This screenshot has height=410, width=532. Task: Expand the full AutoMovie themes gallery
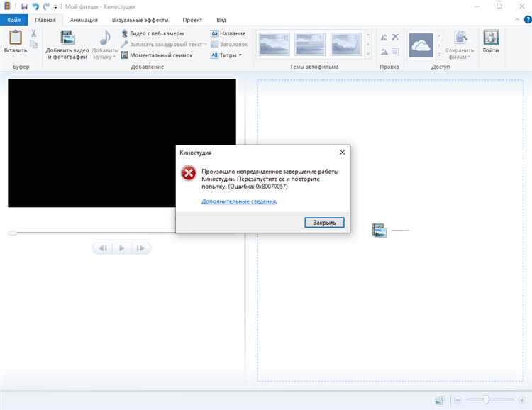[367, 54]
